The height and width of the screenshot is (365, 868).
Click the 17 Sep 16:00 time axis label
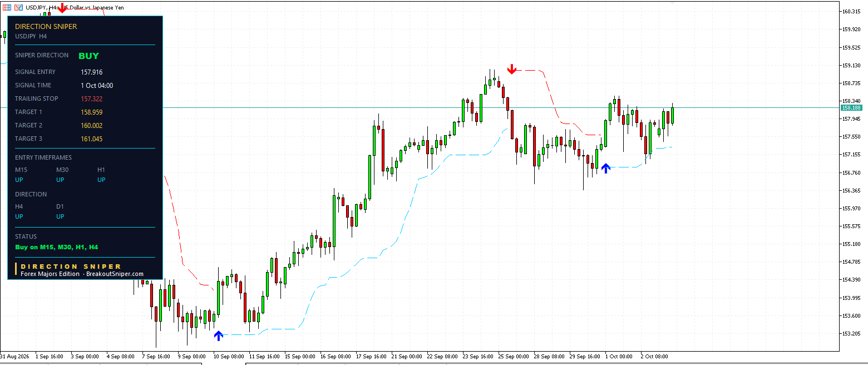(372, 356)
